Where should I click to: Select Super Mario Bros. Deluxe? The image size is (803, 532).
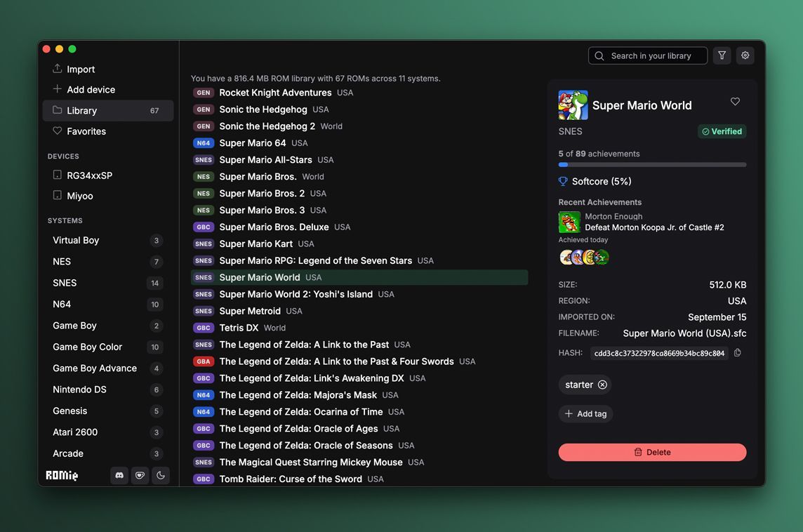click(x=359, y=227)
